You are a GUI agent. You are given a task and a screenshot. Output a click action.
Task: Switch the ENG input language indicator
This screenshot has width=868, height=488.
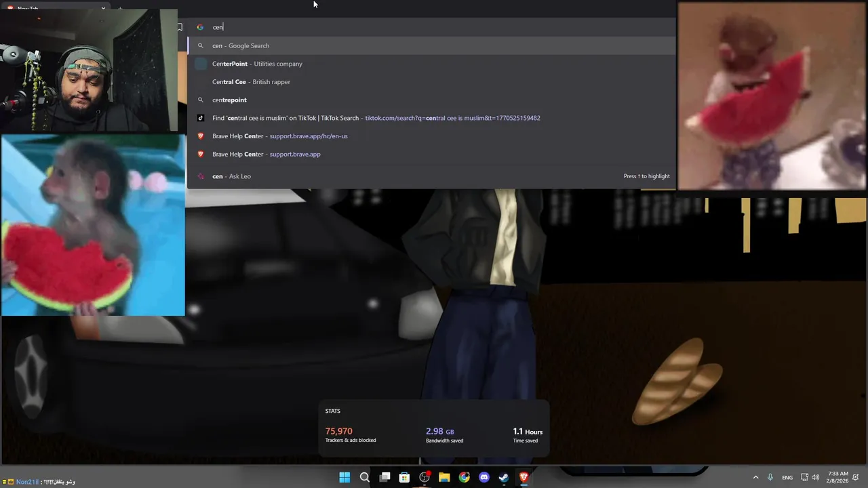787,477
